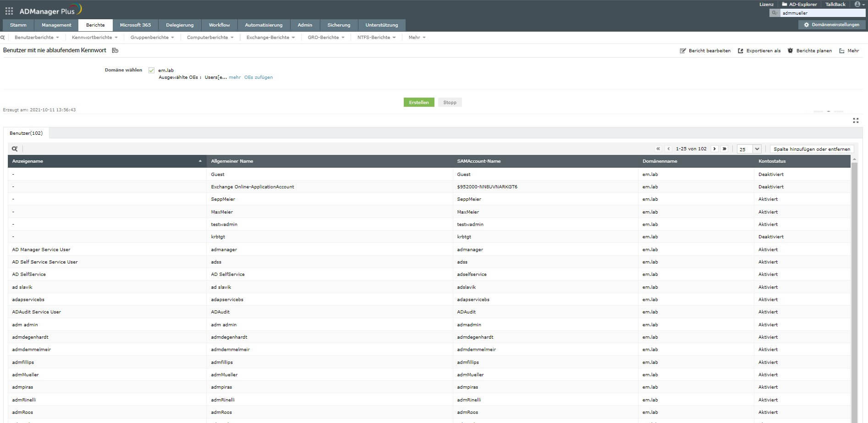Switch to the Stamm tab
This screenshot has width=868, height=423.
18,25
